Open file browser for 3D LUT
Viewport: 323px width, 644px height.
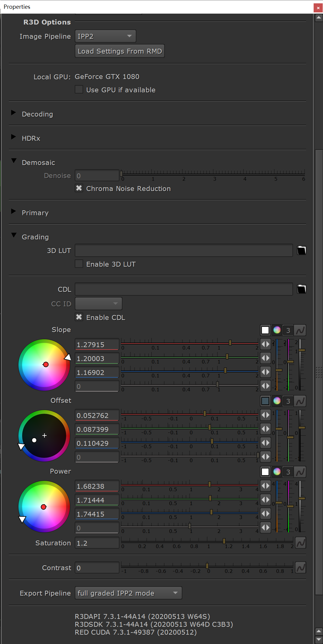click(301, 251)
